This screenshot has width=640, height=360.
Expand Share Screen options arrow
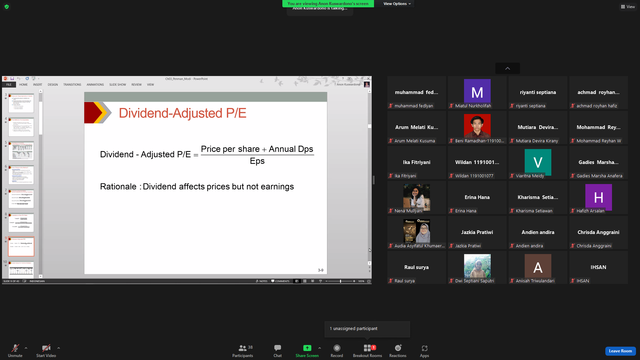320,348
